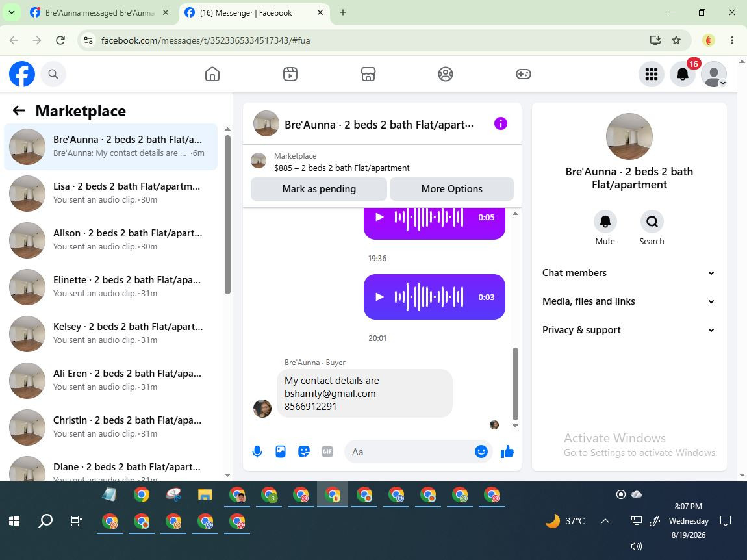Record a voice clip with microphone
747x560 pixels.
coord(257,452)
